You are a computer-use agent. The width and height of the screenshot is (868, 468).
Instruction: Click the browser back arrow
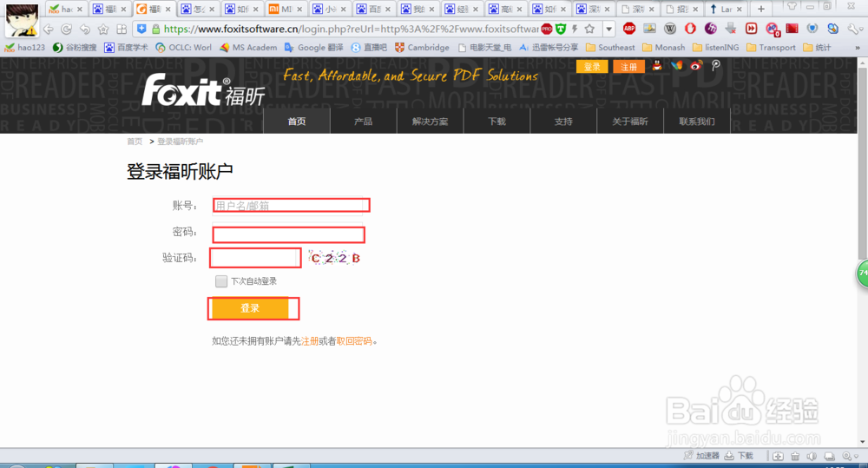(49, 29)
